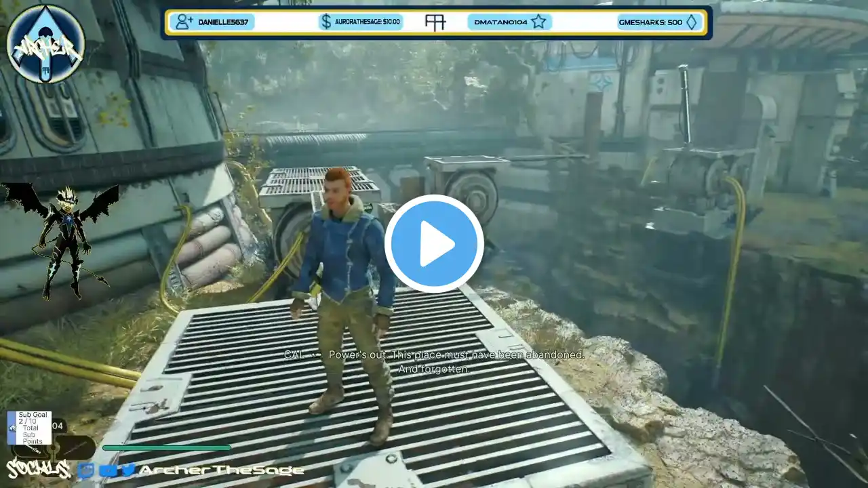Image resolution: width=868 pixels, height=488 pixels.
Task: Click the center archway logo in top bar
Action: click(435, 22)
